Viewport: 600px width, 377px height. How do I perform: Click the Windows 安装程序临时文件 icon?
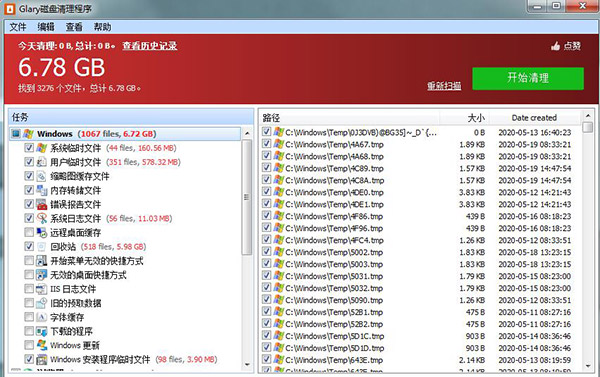coord(41,359)
